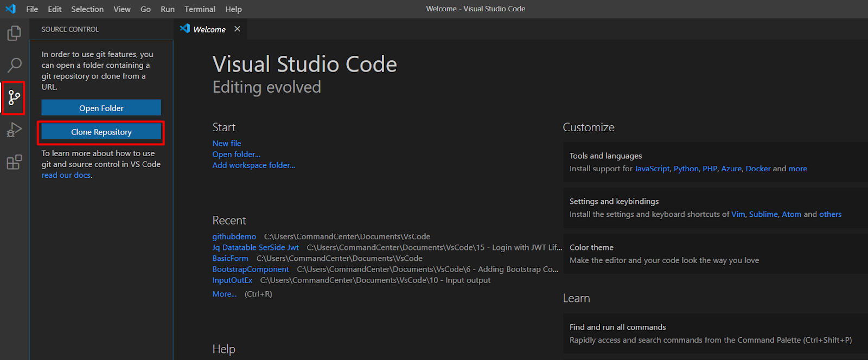This screenshot has width=868, height=360.
Task: Open the Run and Debug view
Action: (x=14, y=130)
